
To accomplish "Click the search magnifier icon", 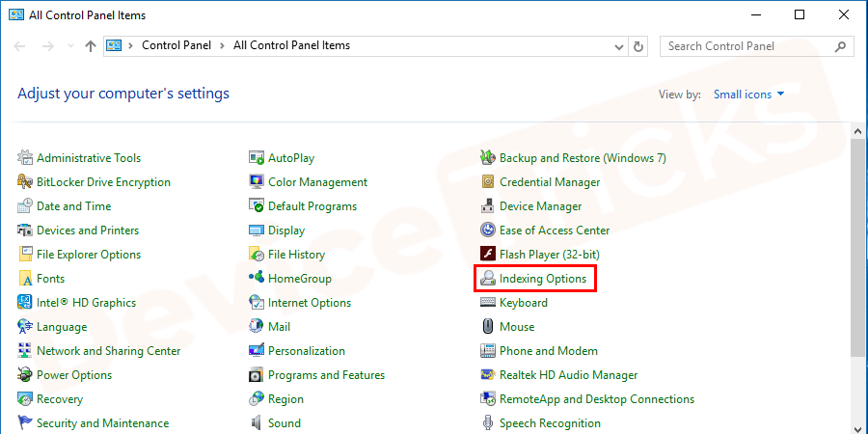I will pyautogui.click(x=840, y=46).
